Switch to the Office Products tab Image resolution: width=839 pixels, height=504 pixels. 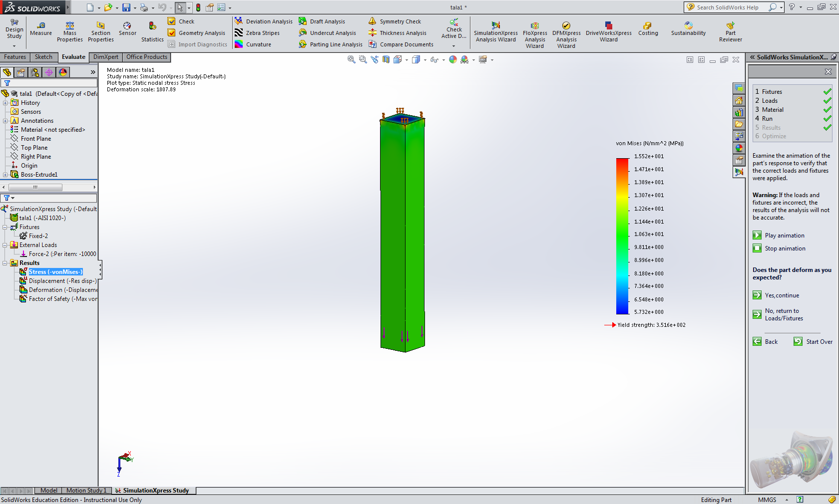(147, 57)
